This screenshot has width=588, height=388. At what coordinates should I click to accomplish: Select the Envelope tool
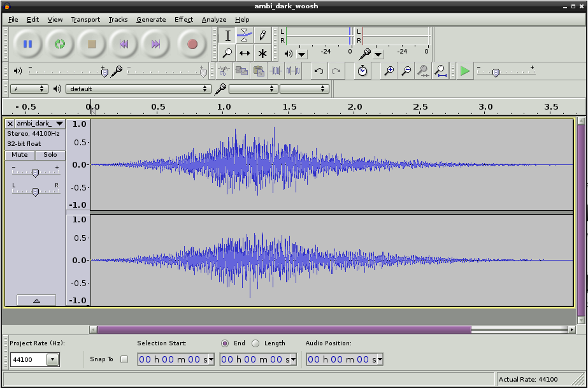245,36
